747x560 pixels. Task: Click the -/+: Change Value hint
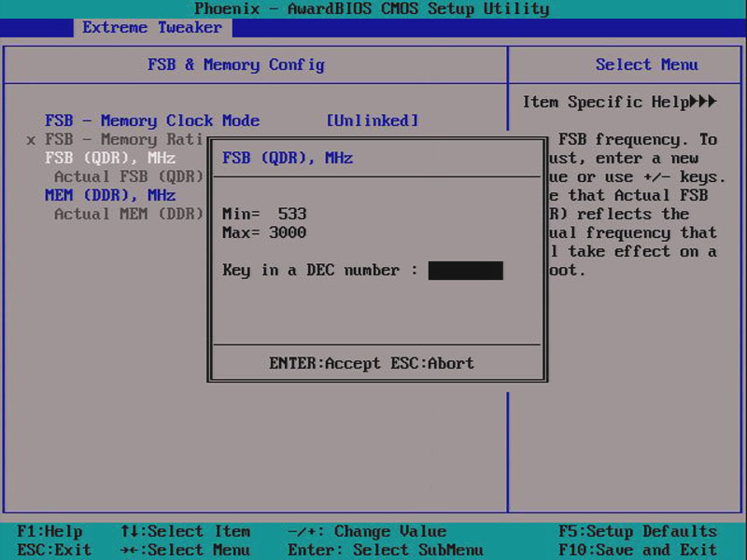coord(367,531)
